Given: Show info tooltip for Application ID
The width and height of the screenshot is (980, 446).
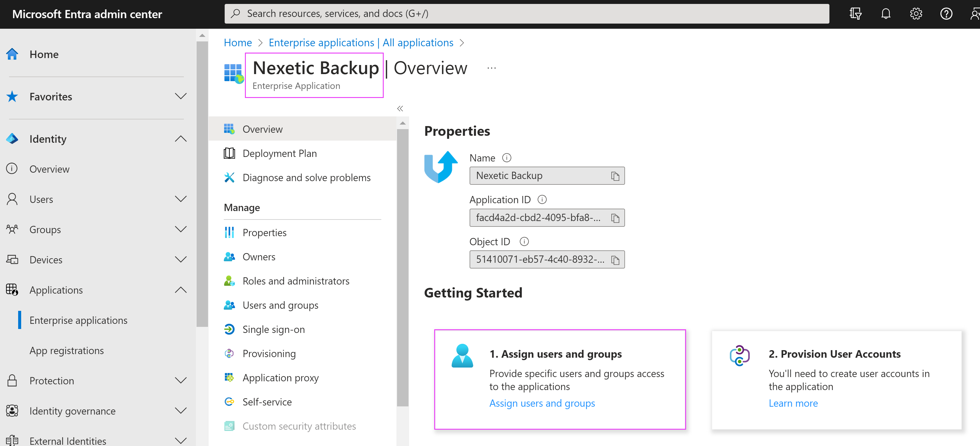Looking at the screenshot, I should pyautogui.click(x=542, y=199).
